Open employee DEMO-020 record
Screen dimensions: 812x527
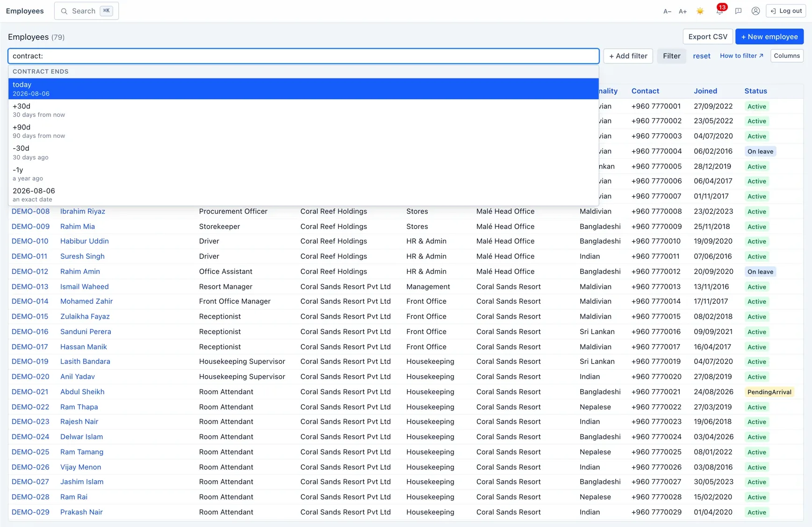[30, 377]
